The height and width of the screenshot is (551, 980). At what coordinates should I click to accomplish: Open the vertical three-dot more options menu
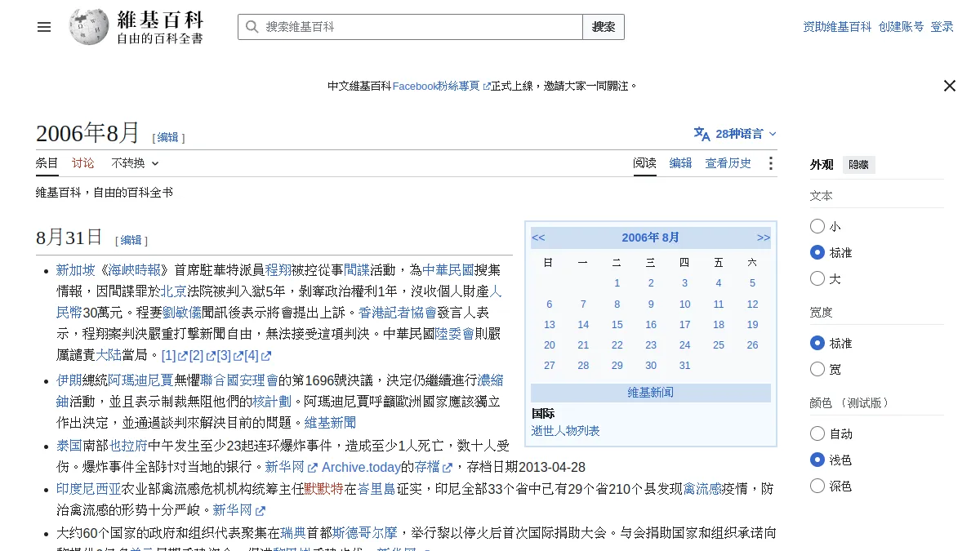point(770,163)
